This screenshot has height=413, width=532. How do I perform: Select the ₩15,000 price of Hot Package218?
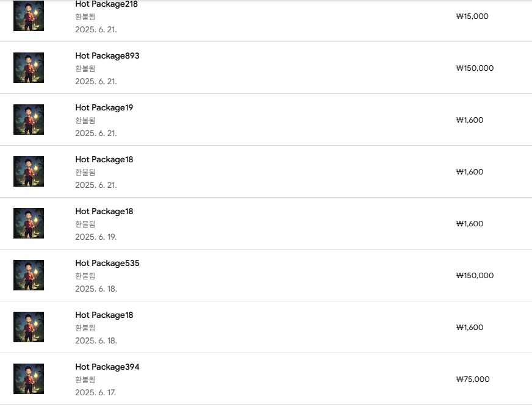pyautogui.click(x=472, y=16)
